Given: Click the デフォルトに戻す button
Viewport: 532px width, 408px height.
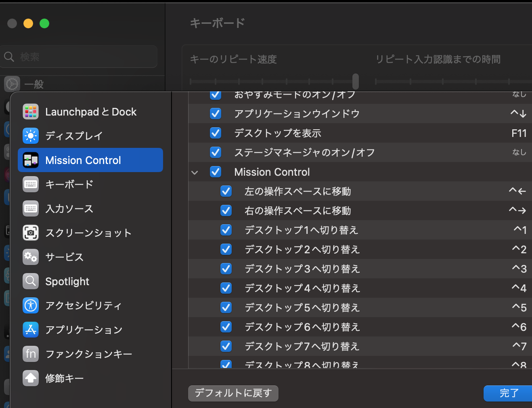Looking at the screenshot, I should (233, 393).
